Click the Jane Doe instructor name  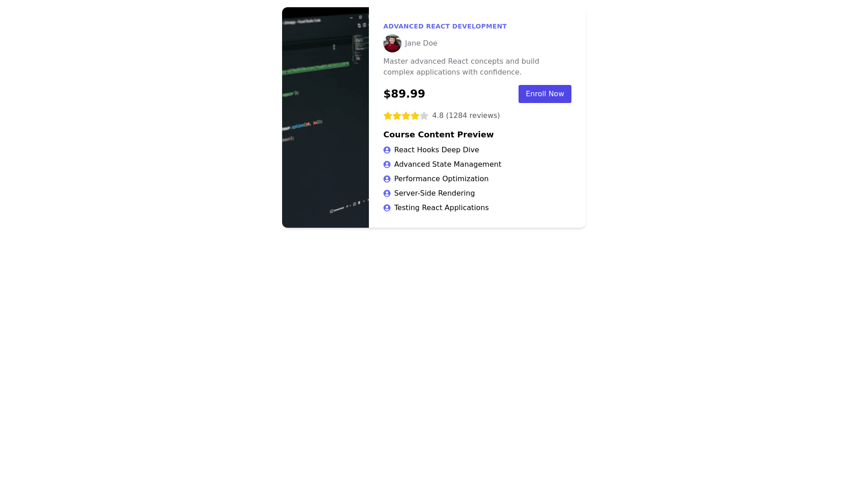pyautogui.click(x=421, y=43)
